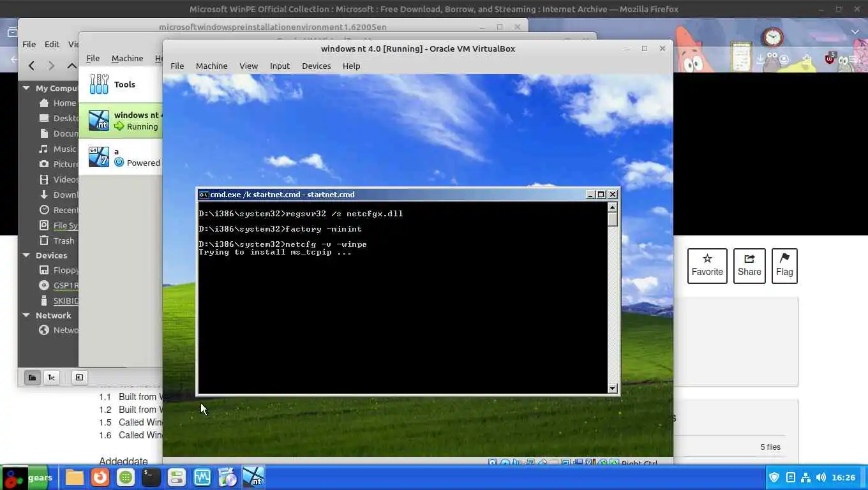Go back in the file manager toolbar
868x490 pixels.
tap(31, 65)
